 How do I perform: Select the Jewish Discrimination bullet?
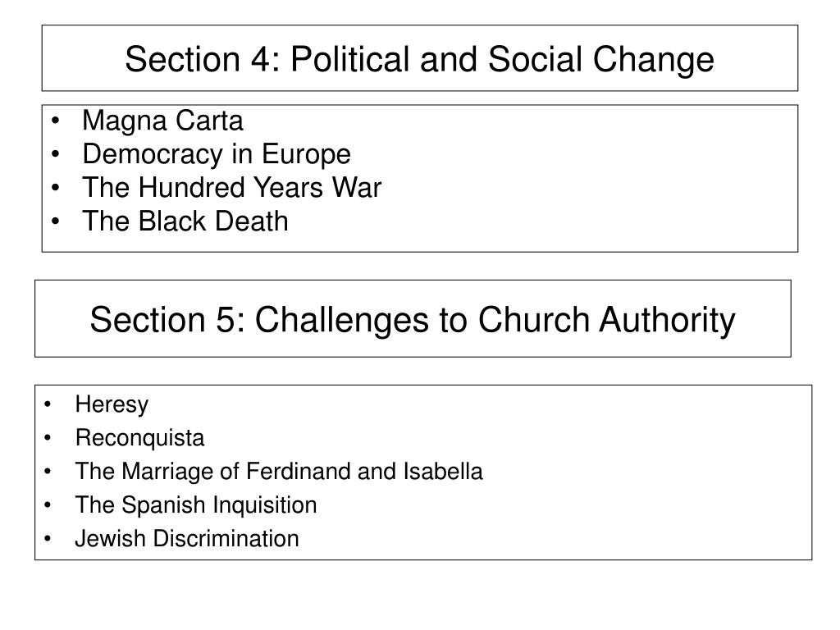coord(186,538)
